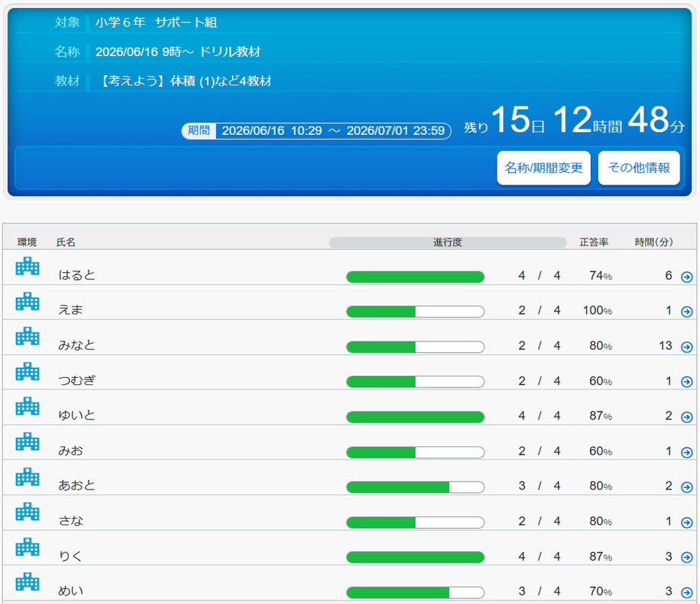The image size is (700, 604).
Task: Click 小学６年 サポート組 target text
Action: pyautogui.click(x=156, y=23)
